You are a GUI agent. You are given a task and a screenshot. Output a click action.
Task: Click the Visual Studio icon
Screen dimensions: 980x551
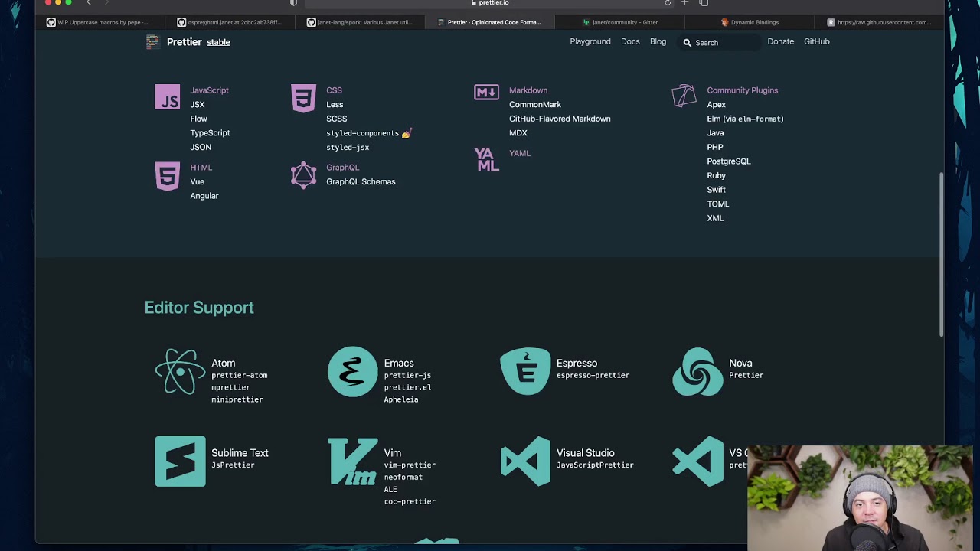click(525, 461)
